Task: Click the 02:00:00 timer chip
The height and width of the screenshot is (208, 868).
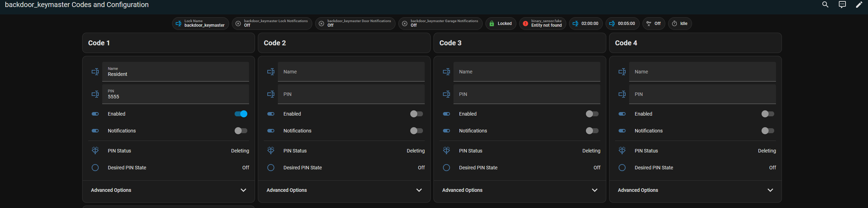Action: coord(586,24)
